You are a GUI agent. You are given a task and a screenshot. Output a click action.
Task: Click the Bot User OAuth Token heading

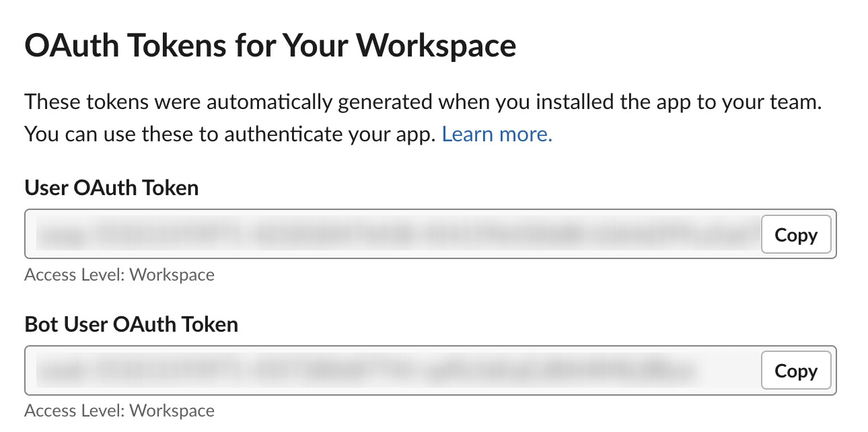tap(131, 324)
